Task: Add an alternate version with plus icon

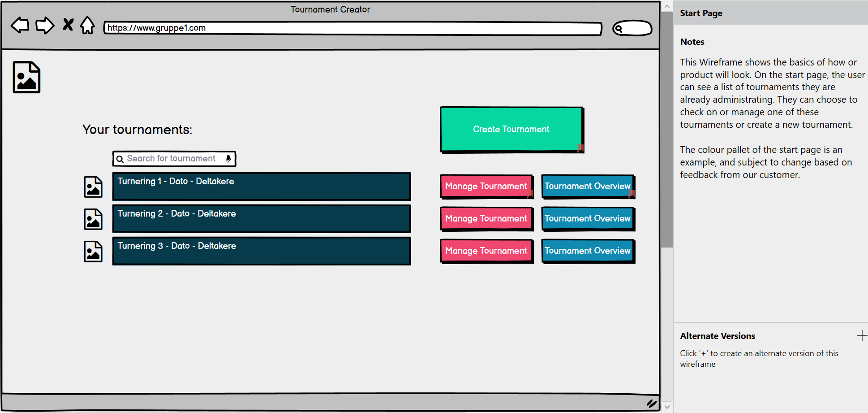Action: pos(861,336)
